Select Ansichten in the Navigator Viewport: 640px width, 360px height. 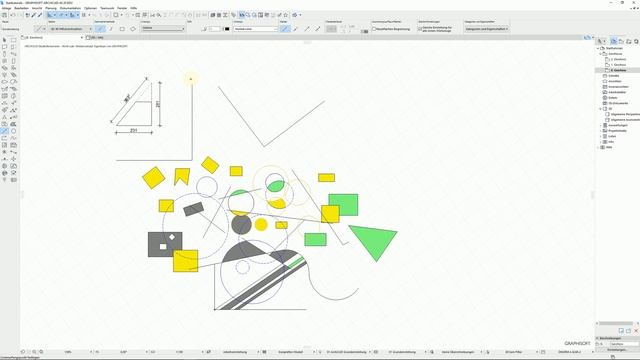615,81
